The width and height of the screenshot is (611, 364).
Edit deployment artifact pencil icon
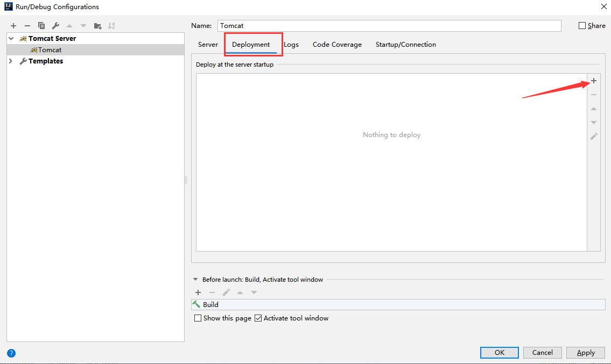point(593,136)
